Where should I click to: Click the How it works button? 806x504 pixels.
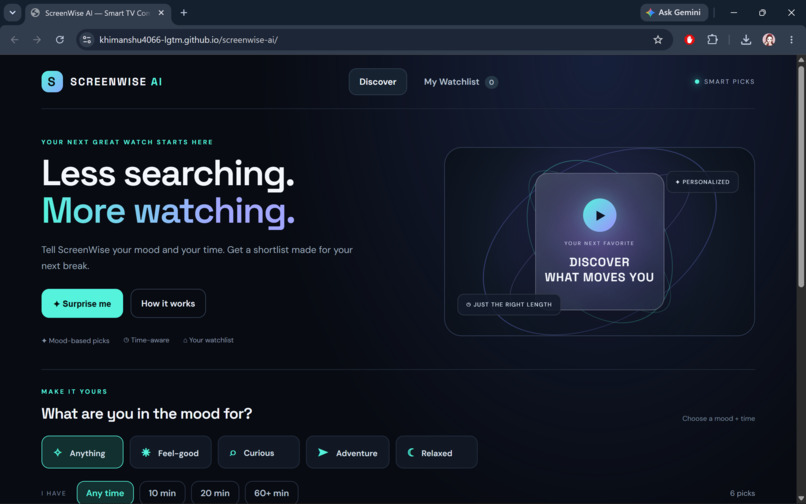168,303
